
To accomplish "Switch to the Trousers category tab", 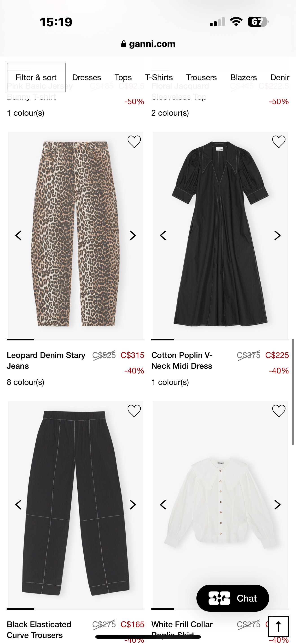I will coord(201,77).
